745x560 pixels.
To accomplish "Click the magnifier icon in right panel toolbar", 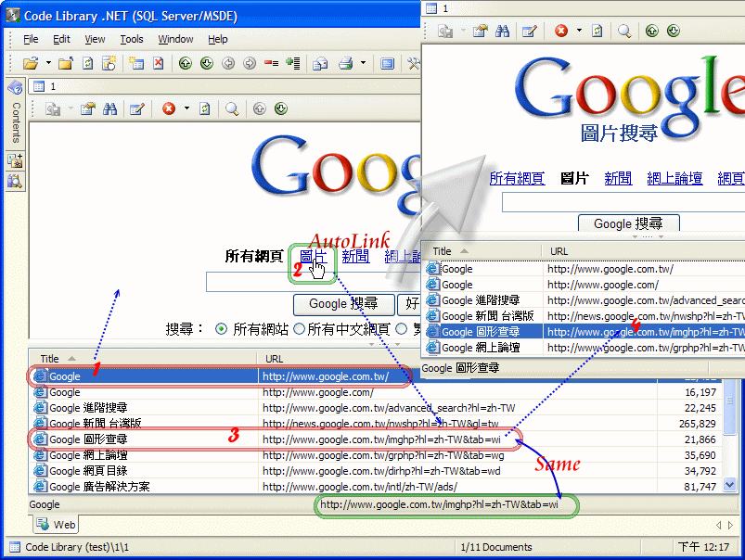I will (x=624, y=32).
